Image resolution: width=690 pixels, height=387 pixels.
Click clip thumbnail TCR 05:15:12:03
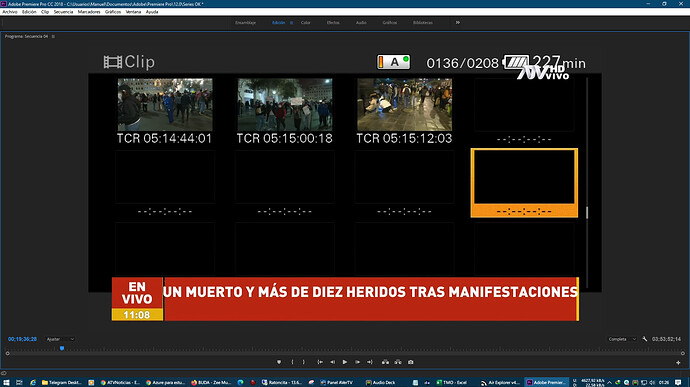click(x=404, y=105)
